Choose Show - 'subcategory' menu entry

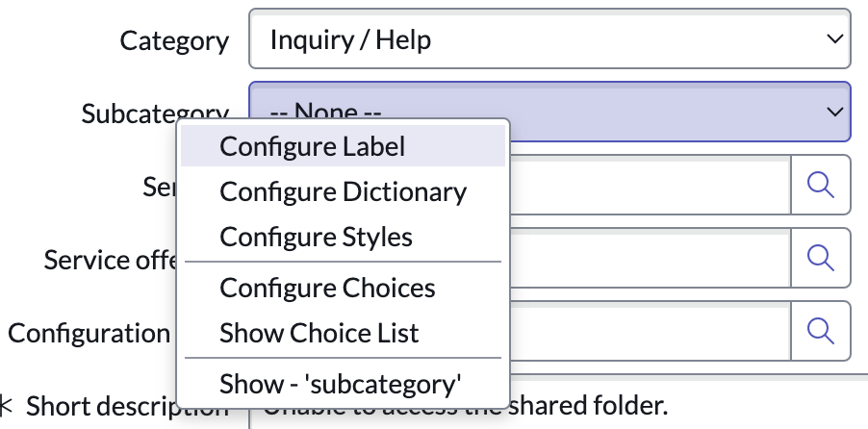344,384
